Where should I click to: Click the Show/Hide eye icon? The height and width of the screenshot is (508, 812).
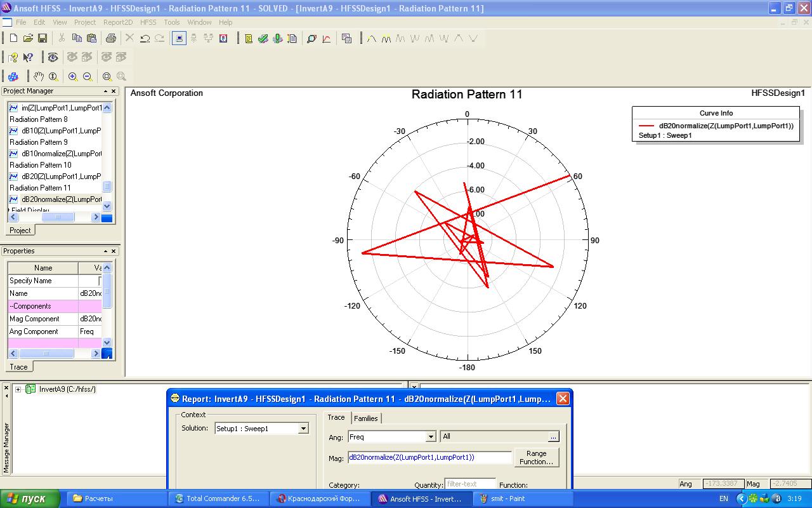(53, 58)
